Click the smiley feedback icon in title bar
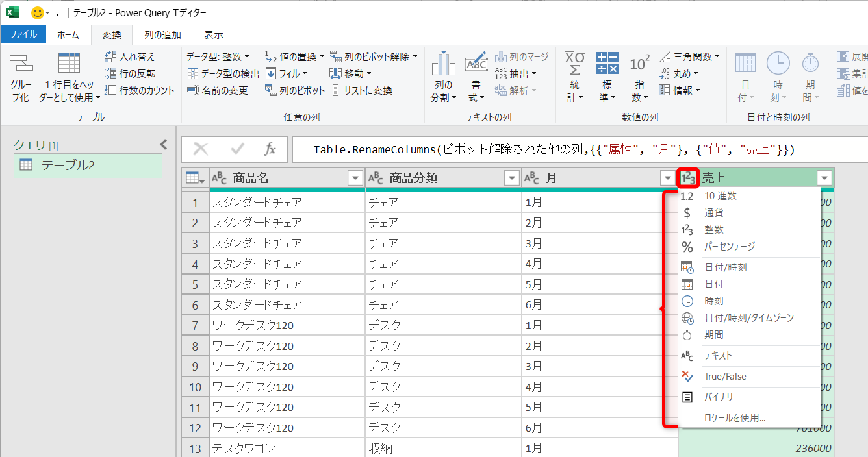The height and width of the screenshot is (457, 868). pos(38,12)
